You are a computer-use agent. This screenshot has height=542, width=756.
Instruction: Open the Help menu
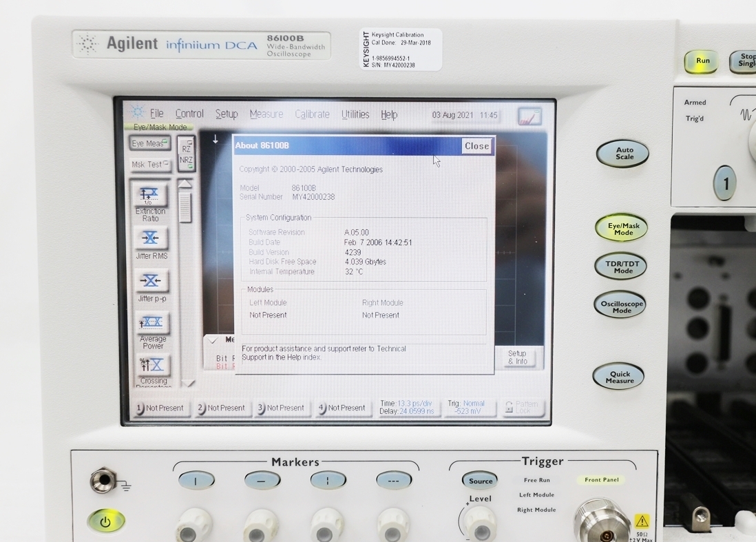point(389,115)
